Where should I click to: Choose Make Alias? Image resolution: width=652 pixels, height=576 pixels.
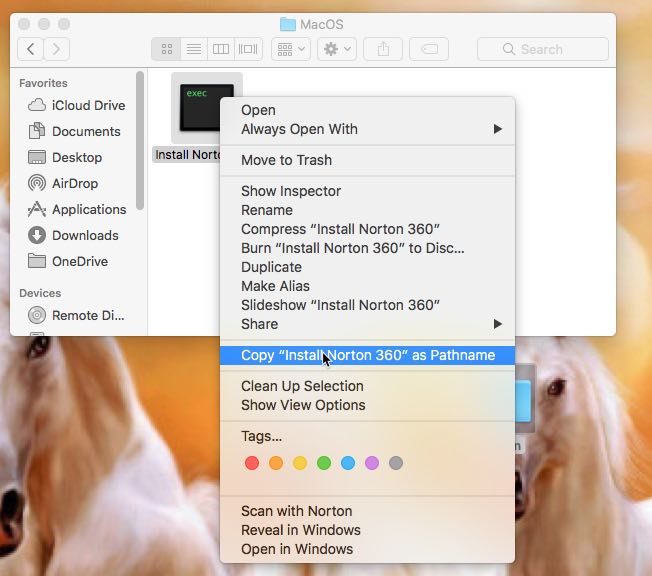coord(367,286)
